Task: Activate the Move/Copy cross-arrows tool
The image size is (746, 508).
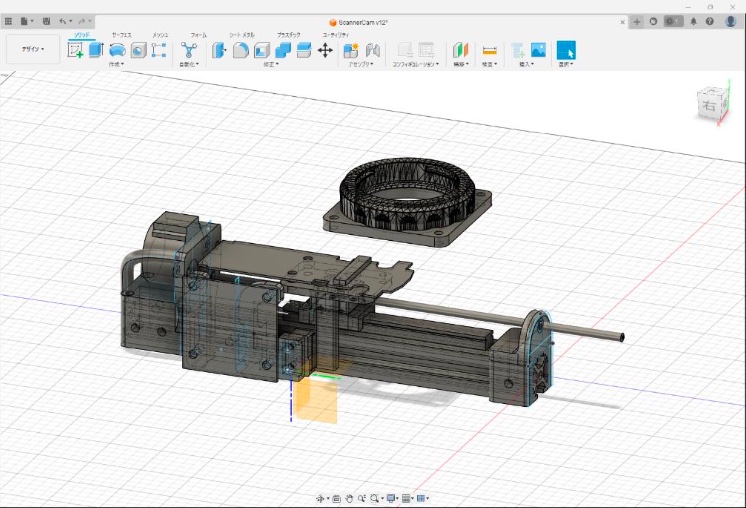Action: (325, 50)
